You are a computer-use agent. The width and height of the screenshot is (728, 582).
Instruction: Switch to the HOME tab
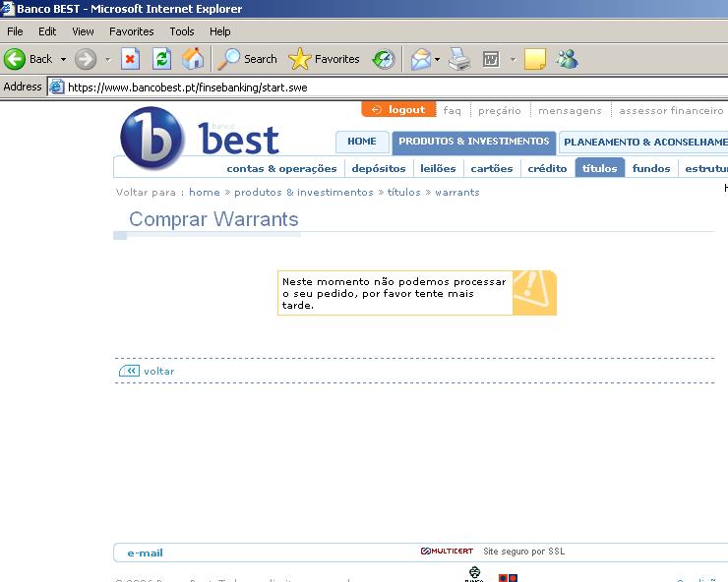[362, 142]
